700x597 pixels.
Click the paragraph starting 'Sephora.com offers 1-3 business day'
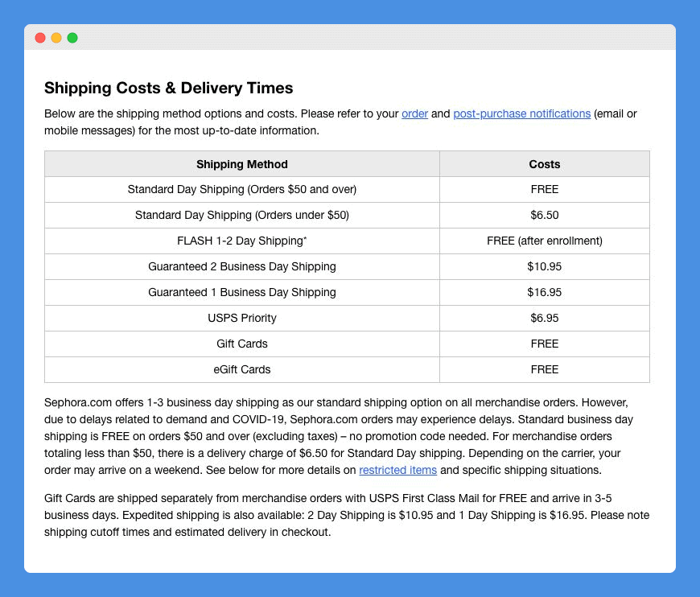pyautogui.click(x=339, y=436)
